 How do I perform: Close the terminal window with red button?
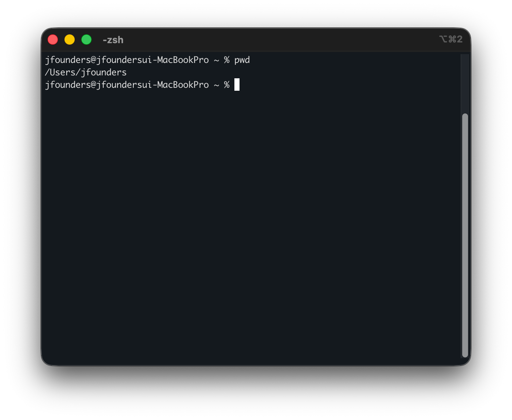coord(53,40)
